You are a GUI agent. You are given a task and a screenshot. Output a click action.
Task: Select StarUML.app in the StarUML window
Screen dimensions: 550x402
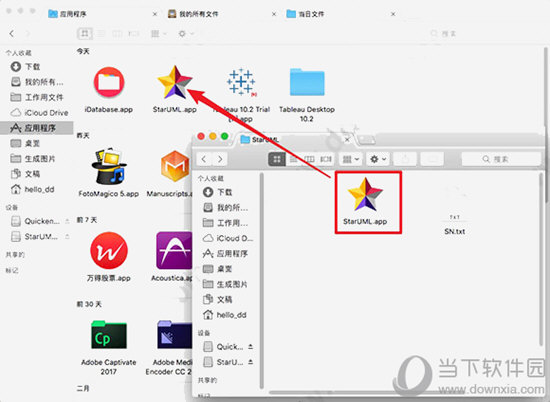click(365, 195)
